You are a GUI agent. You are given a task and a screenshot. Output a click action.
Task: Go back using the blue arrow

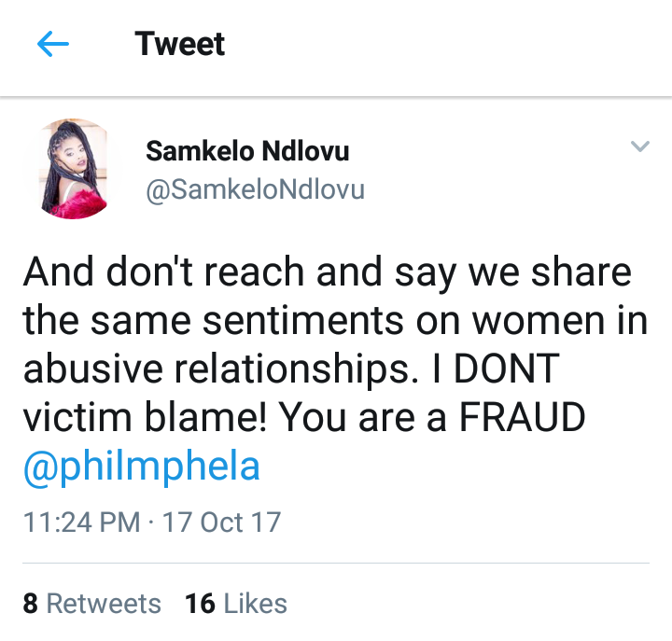point(53,44)
